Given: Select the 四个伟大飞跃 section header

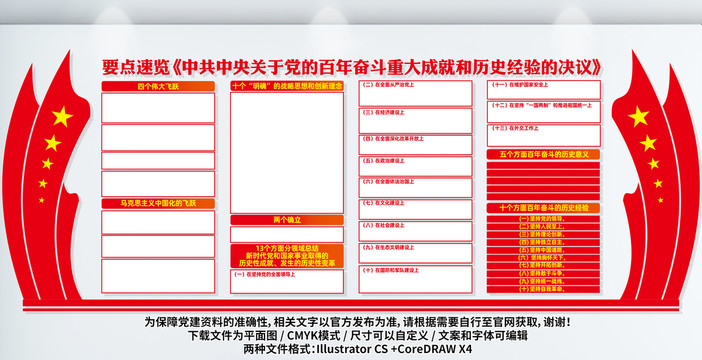Looking at the screenshot, I should coord(158,86).
